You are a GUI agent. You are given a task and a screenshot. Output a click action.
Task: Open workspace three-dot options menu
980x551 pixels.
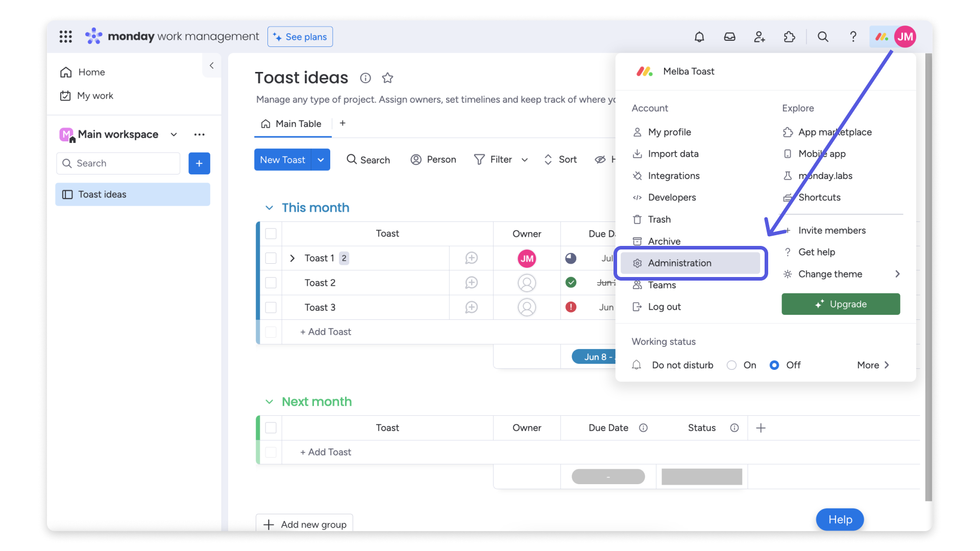(200, 135)
